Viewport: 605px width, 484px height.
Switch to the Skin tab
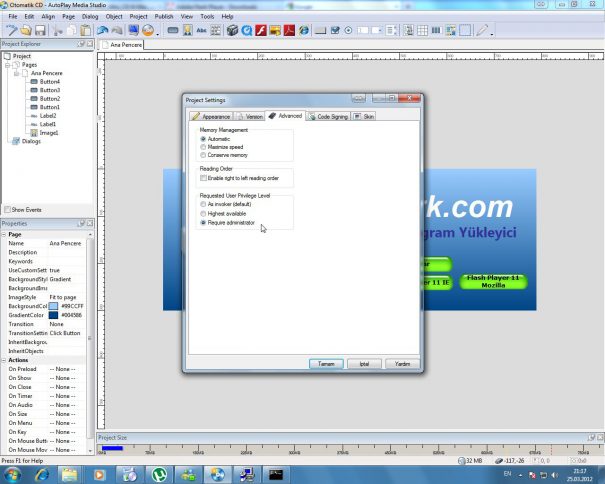click(364, 117)
